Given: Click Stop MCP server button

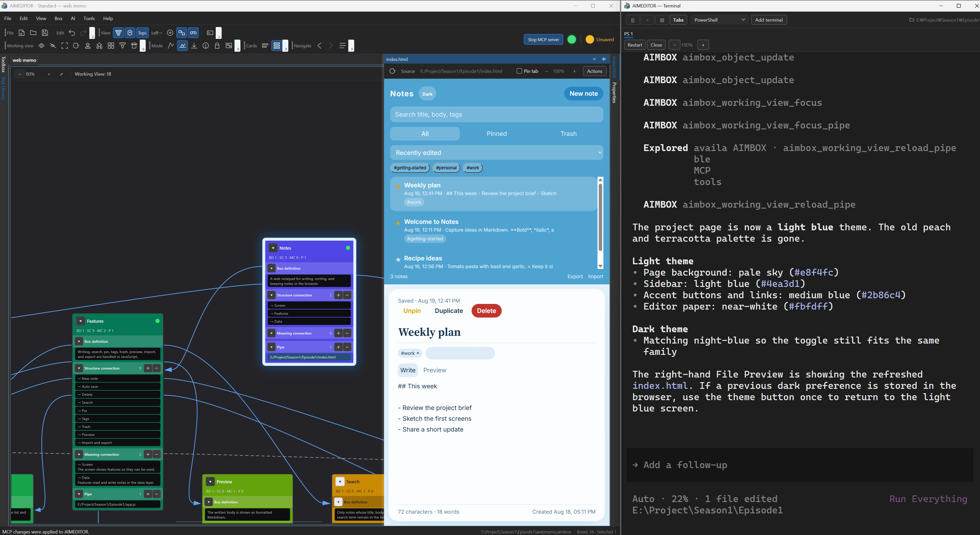Looking at the screenshot, I should (543, 40).
